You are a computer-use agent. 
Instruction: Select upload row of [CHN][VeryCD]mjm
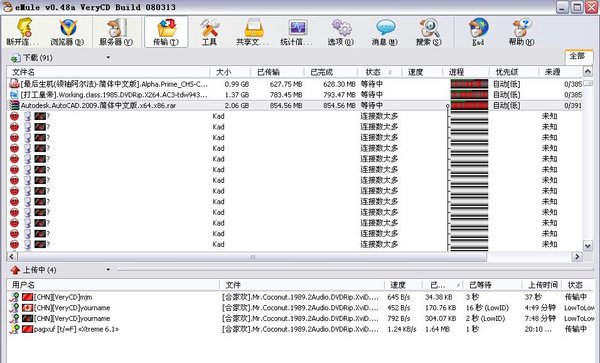[x=300, y=297]
